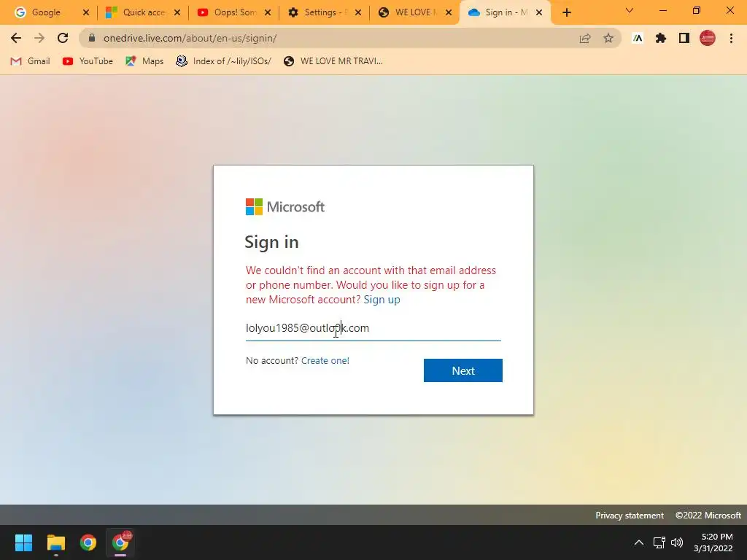Open the WE LOVE MR TRAVI bookmark
Screen dimensions: 747x560
(333, 61)
